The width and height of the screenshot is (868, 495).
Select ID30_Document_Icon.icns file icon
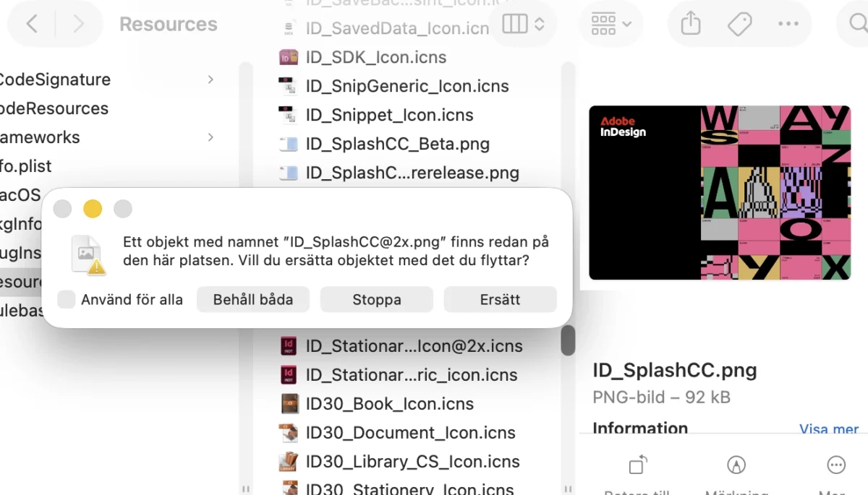[289, 433]
